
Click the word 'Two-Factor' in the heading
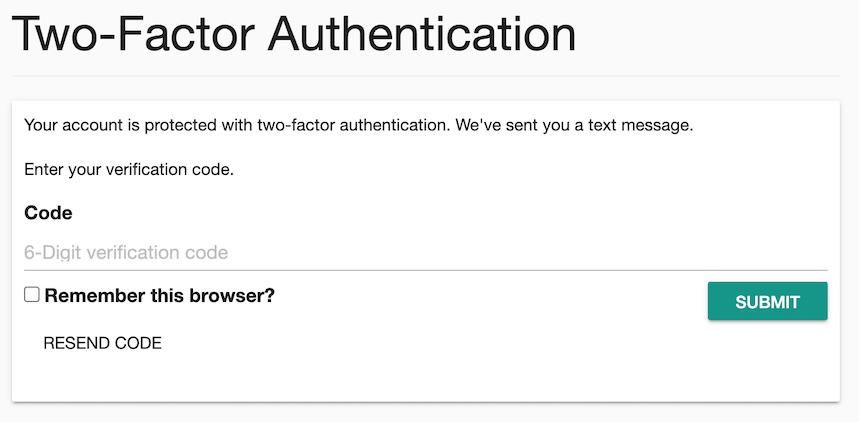click(x=132, y=35)
